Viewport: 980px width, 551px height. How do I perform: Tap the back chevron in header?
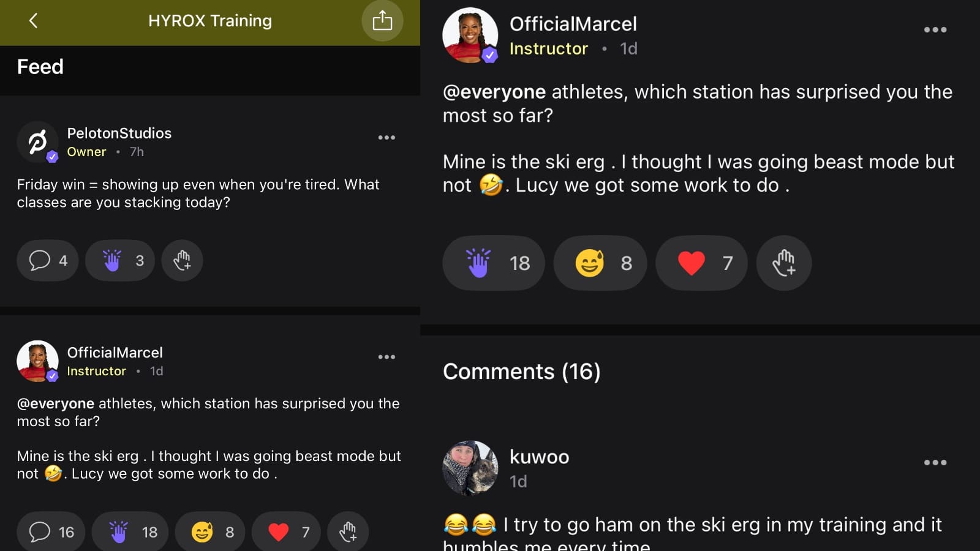pyautogui.click(x=34, y=21)
